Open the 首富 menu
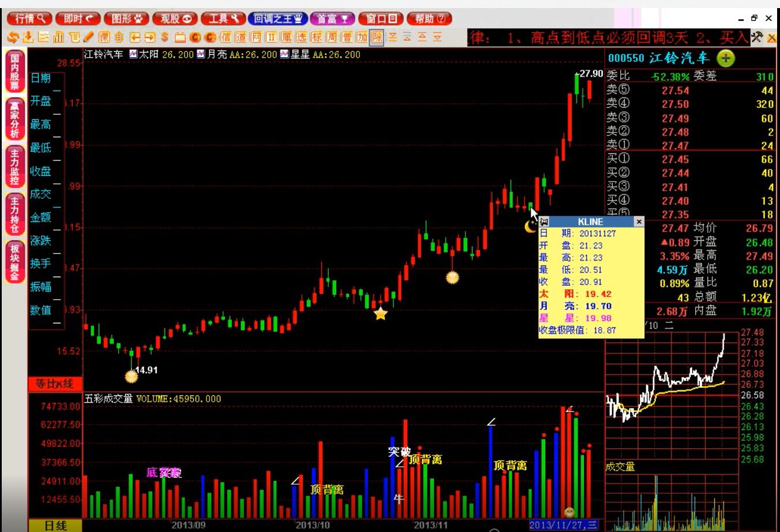The image size is (780, 532). (x=332, y=18)
